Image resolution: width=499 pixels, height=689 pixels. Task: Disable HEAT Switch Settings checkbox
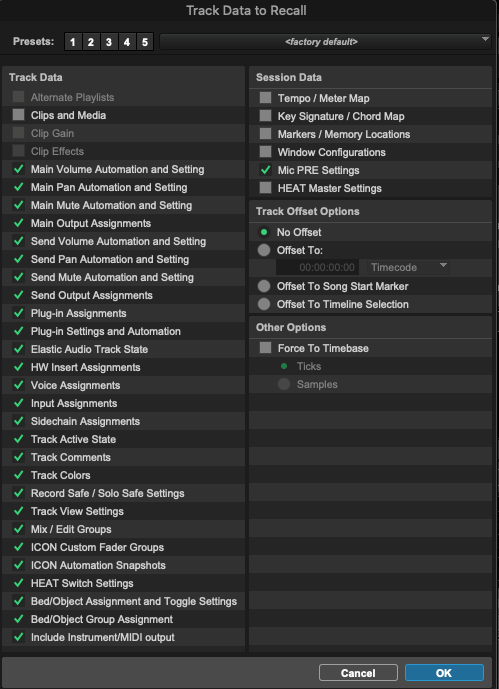[x=18, y=583]
